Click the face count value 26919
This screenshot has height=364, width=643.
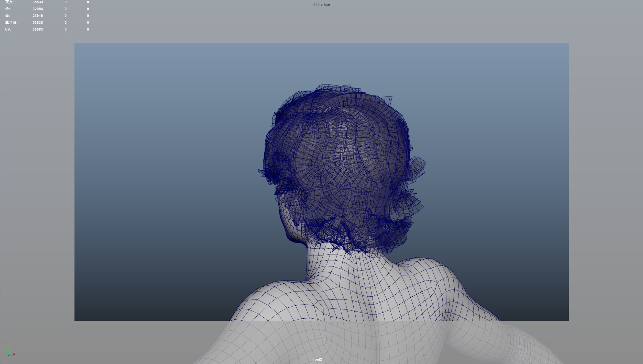click(38, 16)
